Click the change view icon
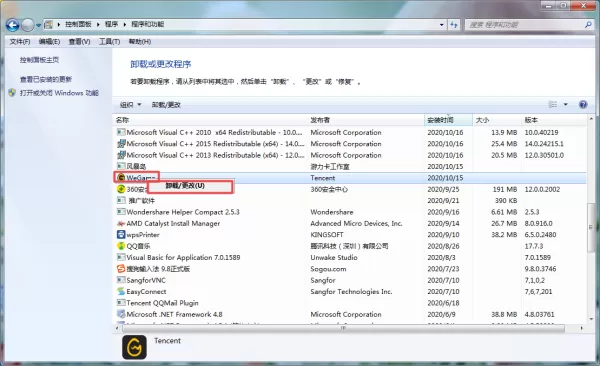600x366 pixels. click(x=553, y=104)
